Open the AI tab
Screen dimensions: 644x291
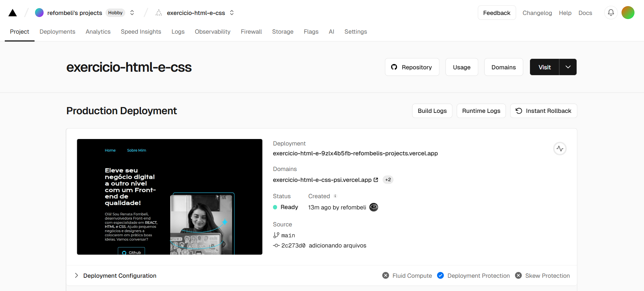(332, 32)
